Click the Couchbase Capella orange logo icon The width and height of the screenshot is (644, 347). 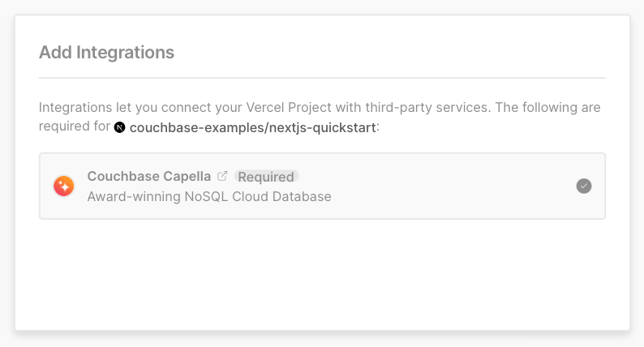pos(63,186)
